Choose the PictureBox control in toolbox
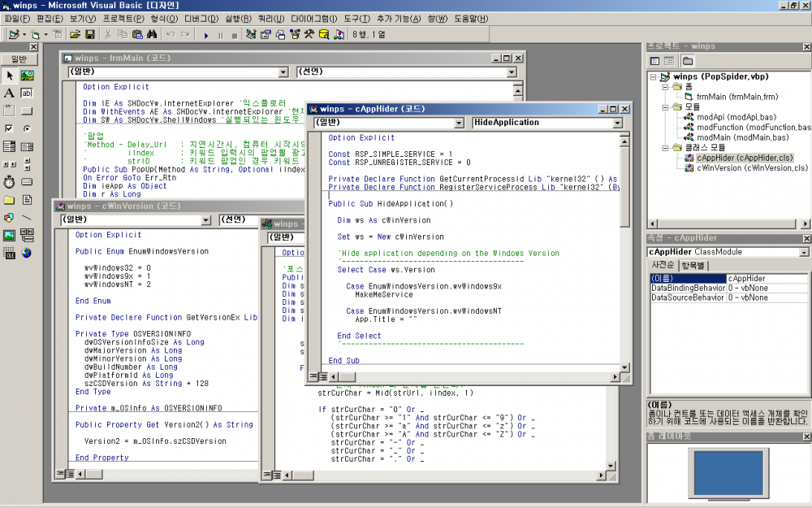 pos(27,76)
